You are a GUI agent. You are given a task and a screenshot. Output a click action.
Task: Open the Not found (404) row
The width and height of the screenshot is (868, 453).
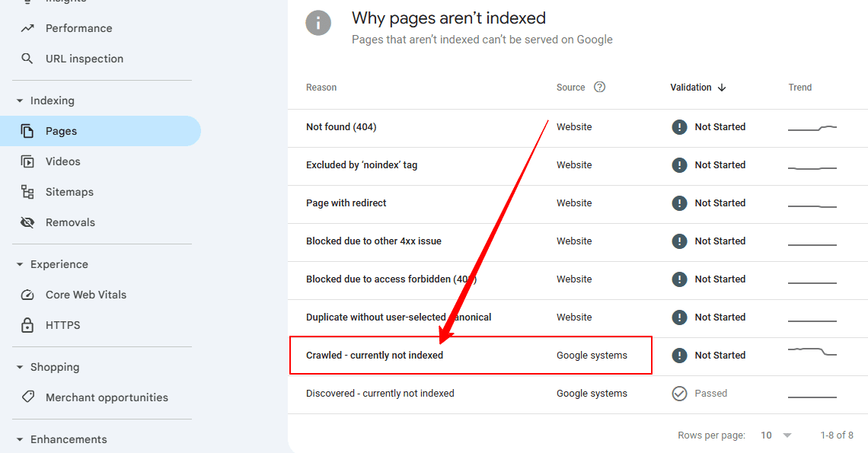[x=341, y=127]
